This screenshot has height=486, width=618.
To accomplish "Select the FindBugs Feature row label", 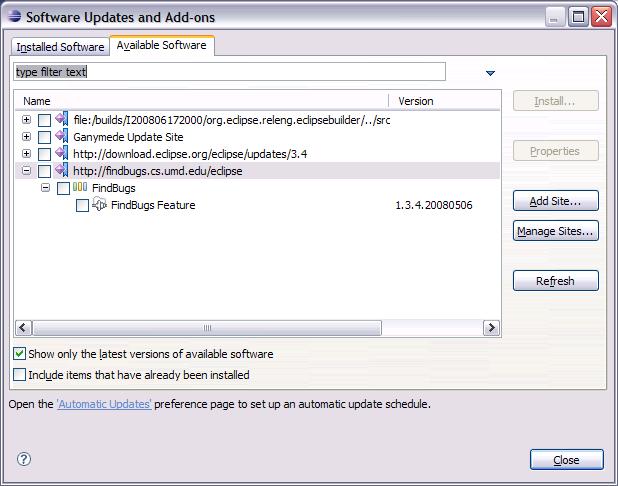I will (153, 205).
